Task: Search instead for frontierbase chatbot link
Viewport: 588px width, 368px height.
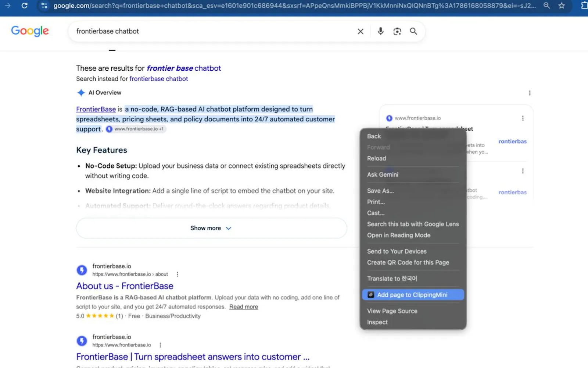Action: click(158, 79)
